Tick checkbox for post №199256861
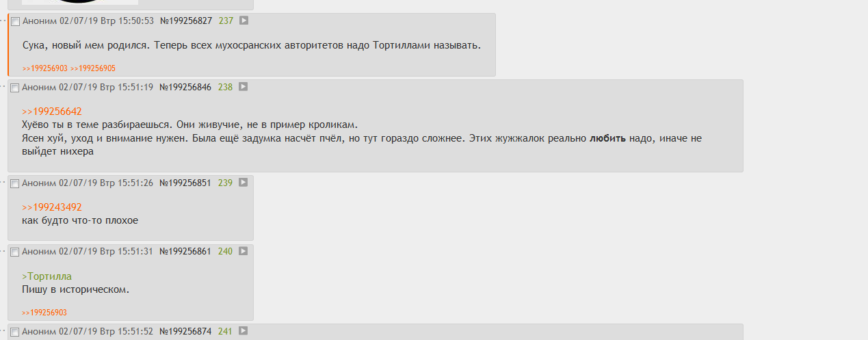The height and width of the screenshot is (340, 868). click(x=15, y=252)
